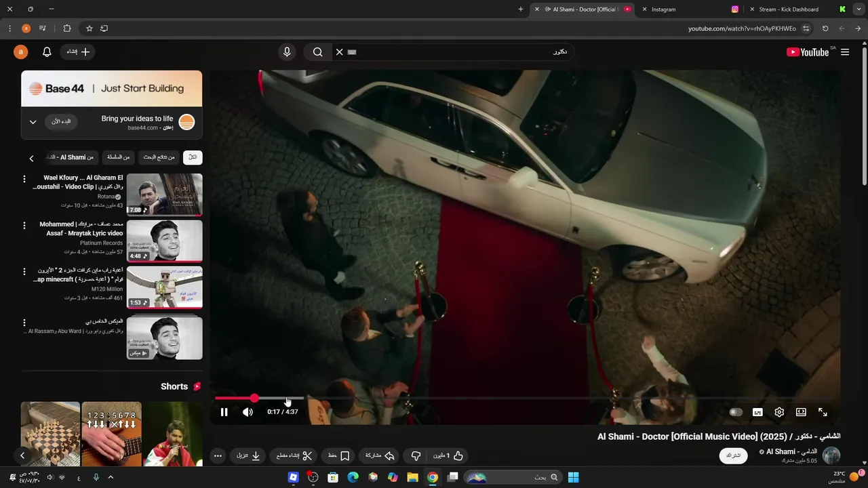Mute the video volume

click(248, 412)
